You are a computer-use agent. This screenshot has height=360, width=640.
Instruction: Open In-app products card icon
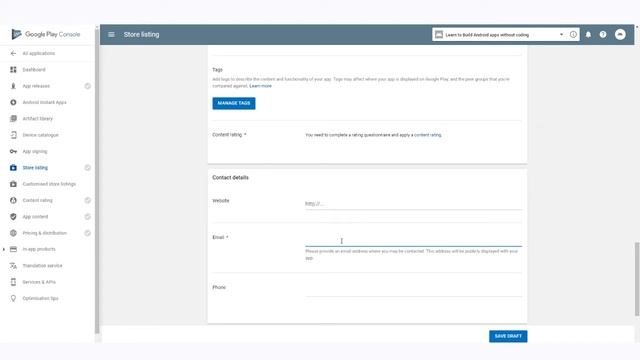pyautogui.click(x=13, y=249)
